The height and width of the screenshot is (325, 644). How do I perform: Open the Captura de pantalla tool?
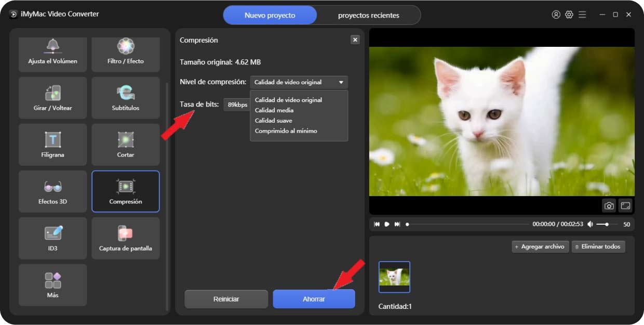pyautogui.click(x=126, y=238)
